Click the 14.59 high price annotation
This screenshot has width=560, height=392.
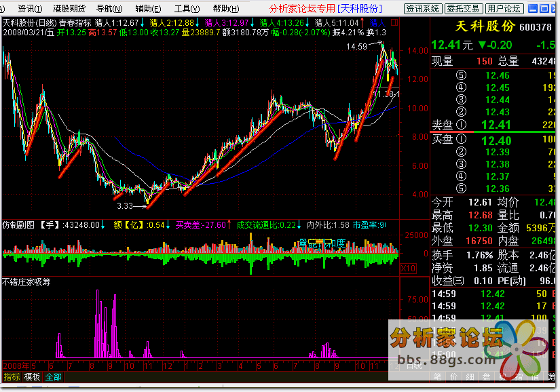pyautogui.click(x=356, y=47)
